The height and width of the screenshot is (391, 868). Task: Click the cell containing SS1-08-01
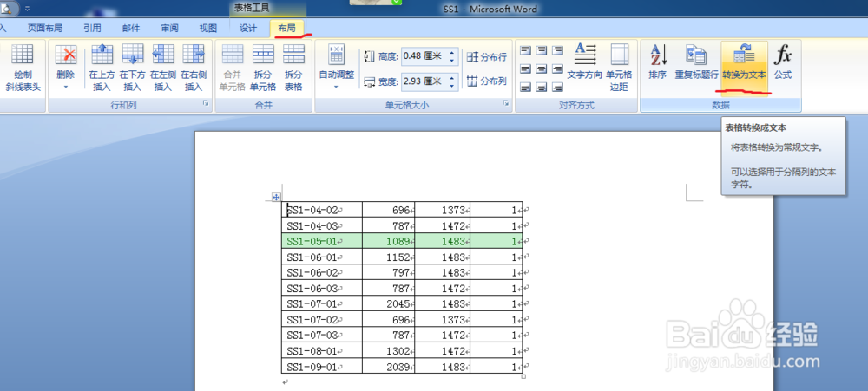(322, 350)
